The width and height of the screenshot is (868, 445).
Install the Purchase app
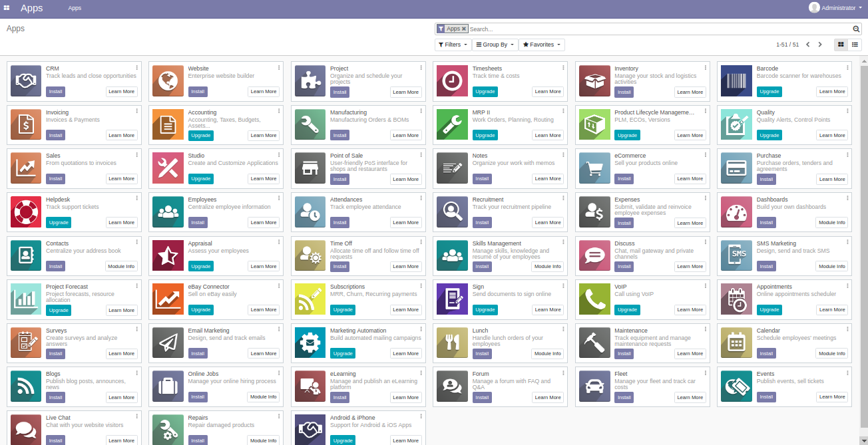[x=766, y=179]
